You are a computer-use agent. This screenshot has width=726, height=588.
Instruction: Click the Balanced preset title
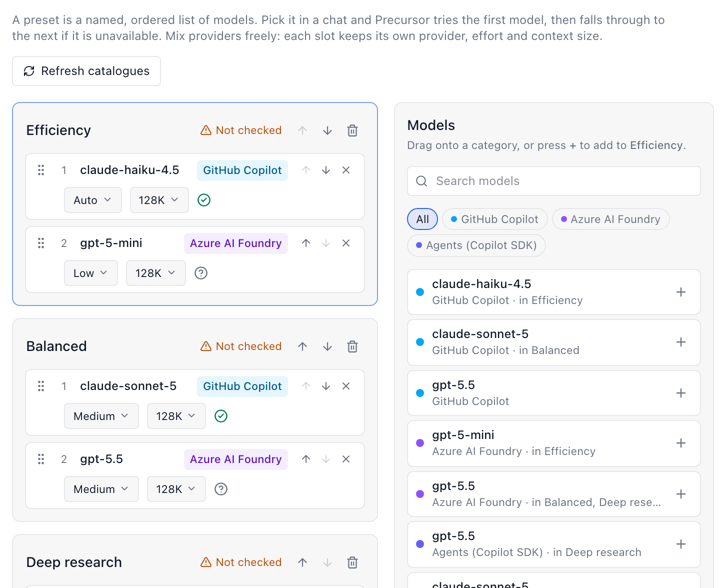click(56, 346)
